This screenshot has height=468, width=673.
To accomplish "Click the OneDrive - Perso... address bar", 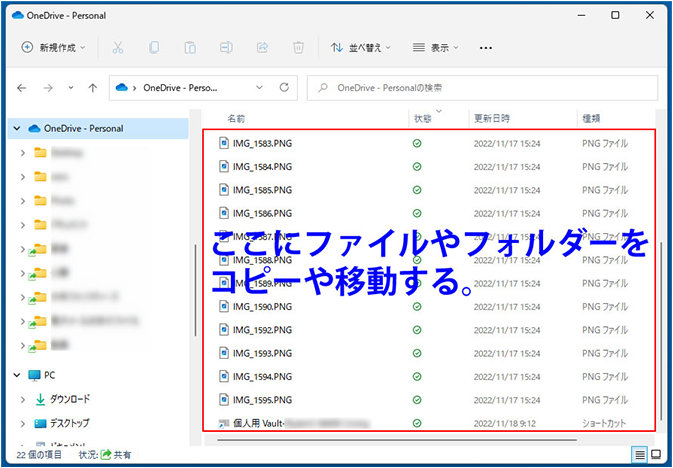I will (180, 88).
